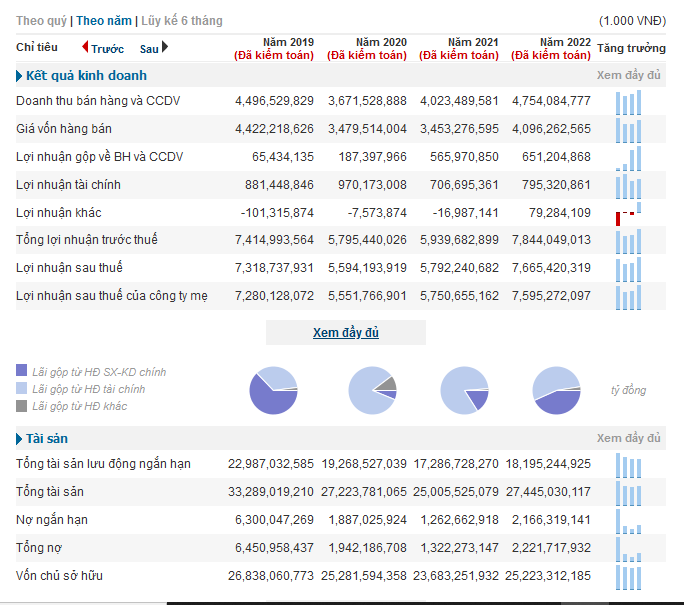The image size is (684, 605).
Task: Click Nợ ngắn hạn growth bar chart
Action: pyautogui.click(x=628, y=522)
